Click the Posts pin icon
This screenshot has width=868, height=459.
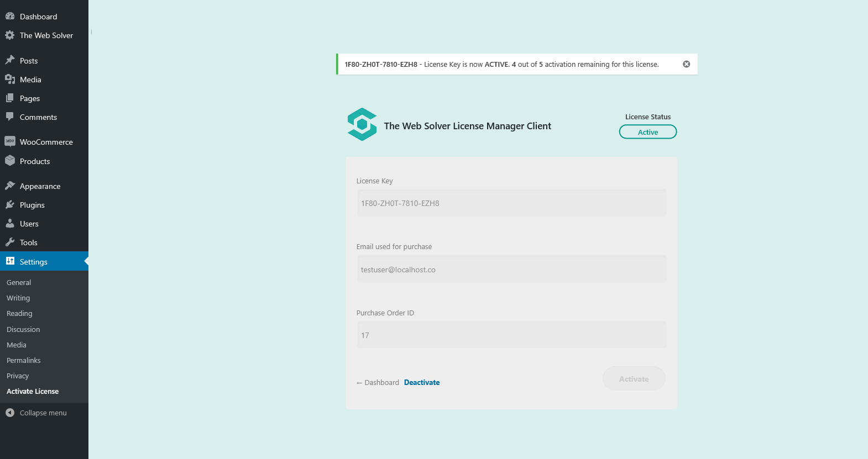click(10, 60)
